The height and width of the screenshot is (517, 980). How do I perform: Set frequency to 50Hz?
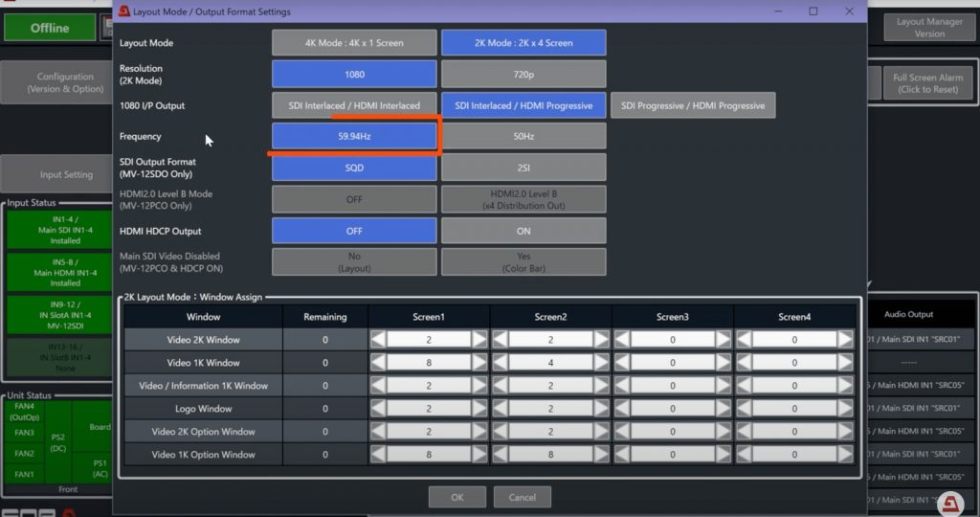[523, 136]
